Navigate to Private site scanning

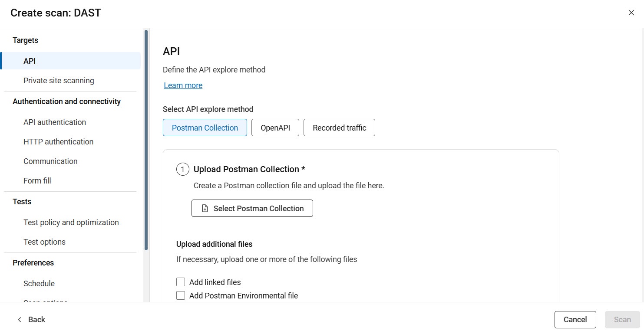[59, 80]
